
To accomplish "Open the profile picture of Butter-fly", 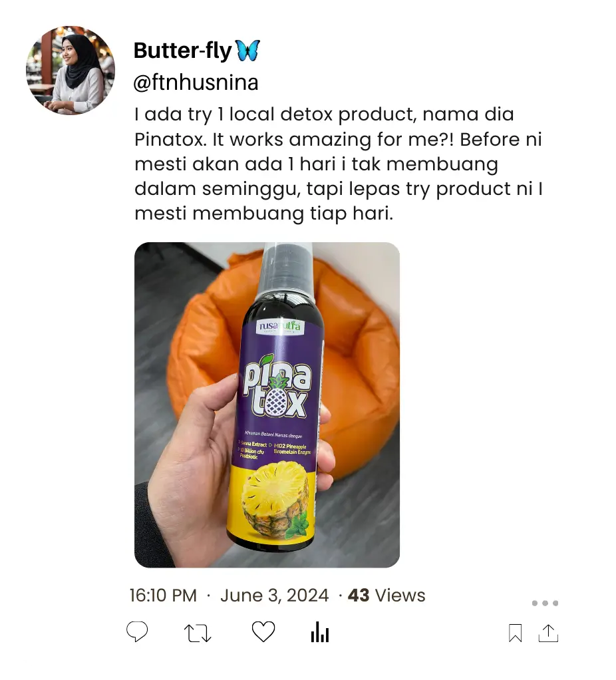I will [71, 70].
